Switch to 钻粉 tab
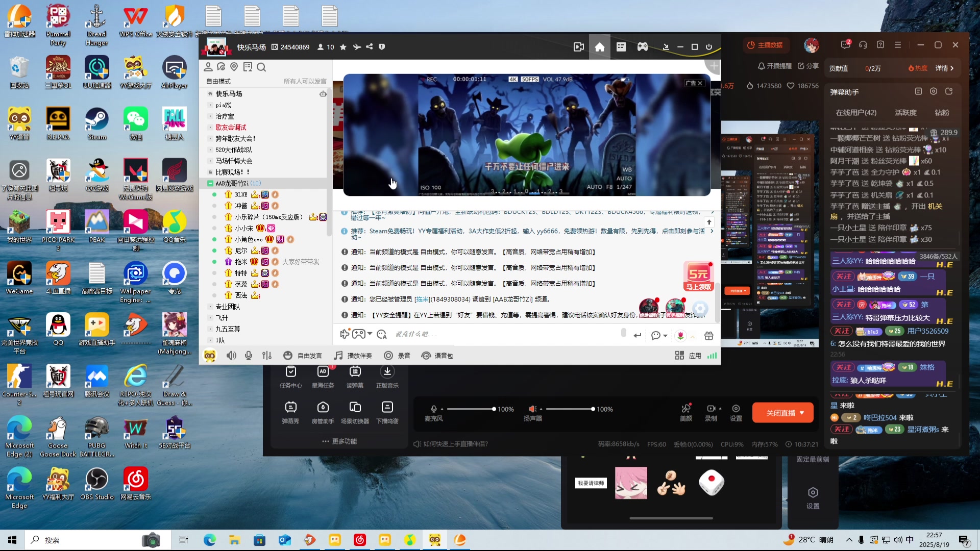 click(x=942, y=112)
